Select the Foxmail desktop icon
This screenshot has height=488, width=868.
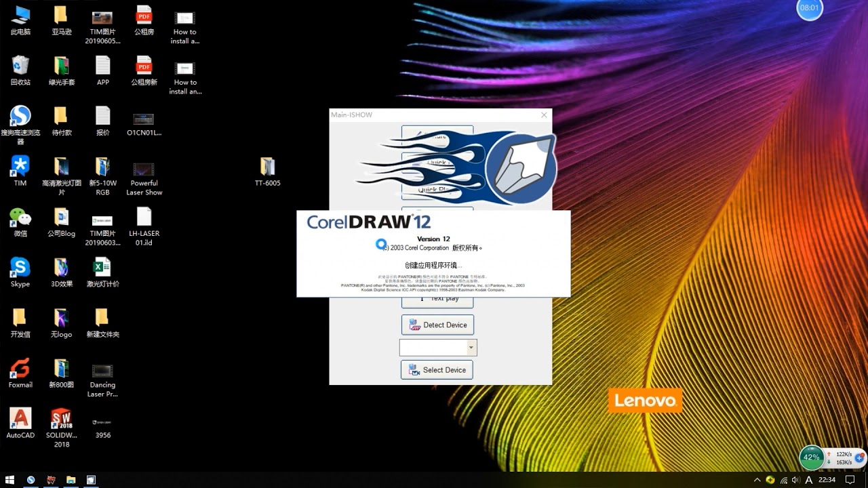coord(20,373)
